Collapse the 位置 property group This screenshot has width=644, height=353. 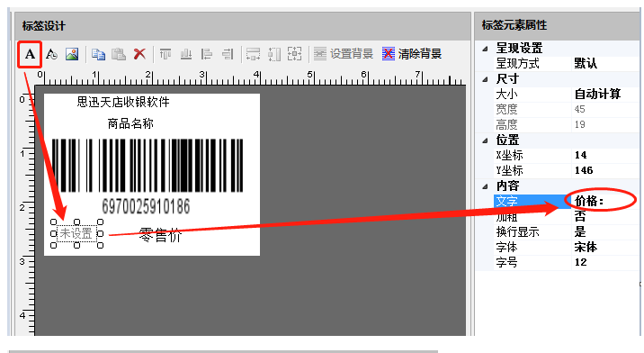(485, 140)
